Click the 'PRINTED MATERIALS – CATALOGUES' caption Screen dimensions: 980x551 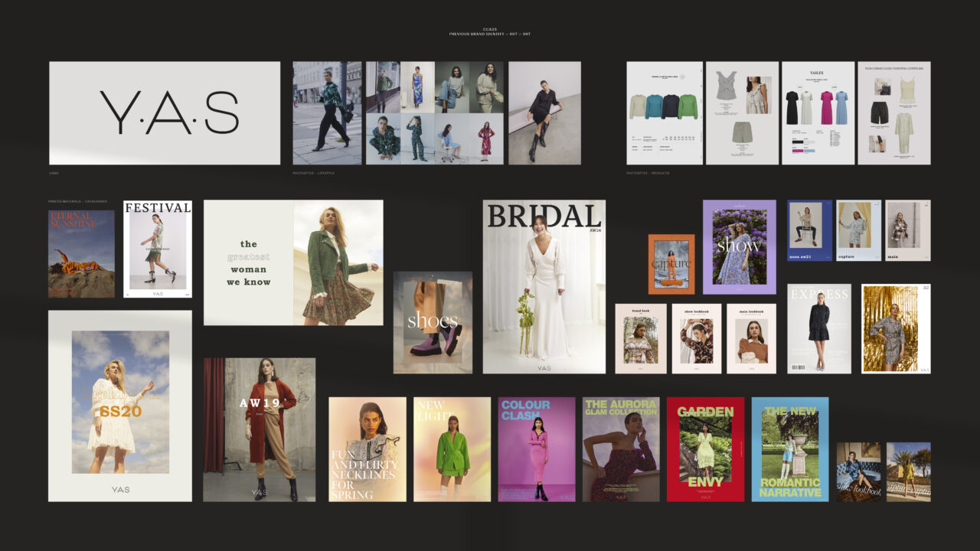tap(78, 201)
